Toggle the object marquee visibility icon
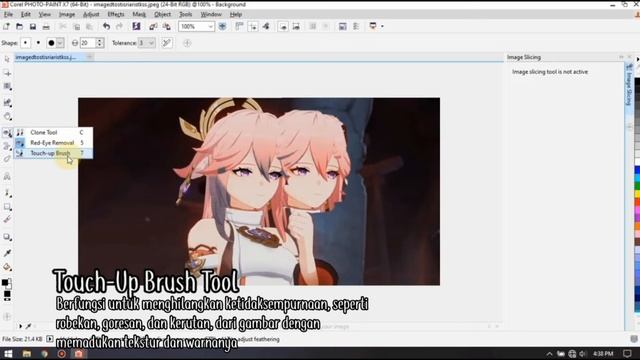This screenshot has height=360, width=640. tap(296, 27)
